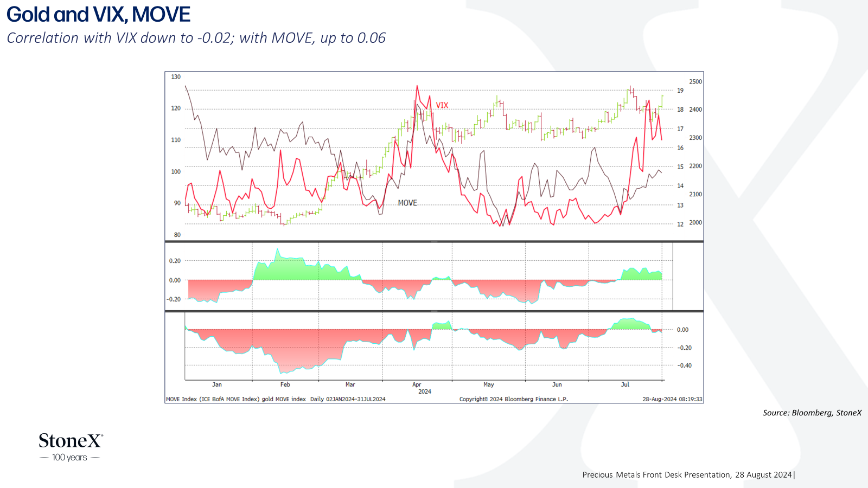Select the "Source: Bloomberg, StoneX" caption
Viewport: 868px width, 488px height.
[x=812, y=413]
